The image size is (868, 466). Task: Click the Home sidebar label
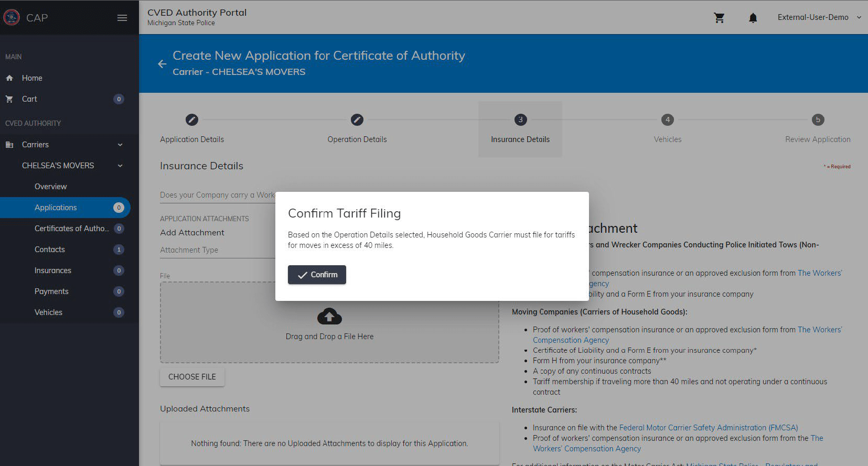click(32, 78)
